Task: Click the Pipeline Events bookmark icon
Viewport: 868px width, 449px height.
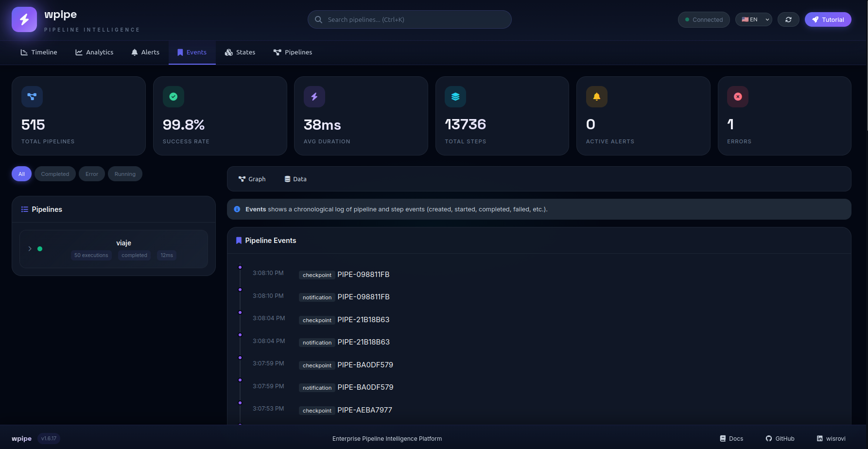Action: point(239,241)
